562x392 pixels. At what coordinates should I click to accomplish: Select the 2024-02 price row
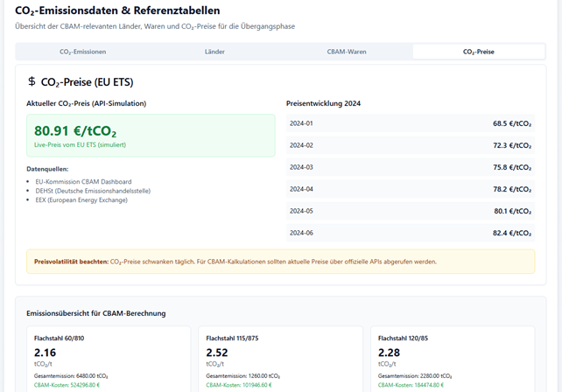click(x=410, y=145)
